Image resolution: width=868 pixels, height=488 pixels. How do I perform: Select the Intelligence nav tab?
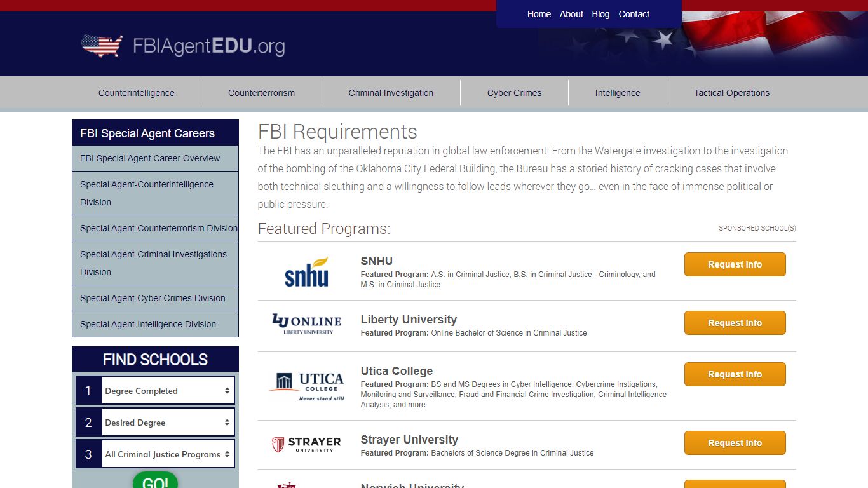coord(618,93)
